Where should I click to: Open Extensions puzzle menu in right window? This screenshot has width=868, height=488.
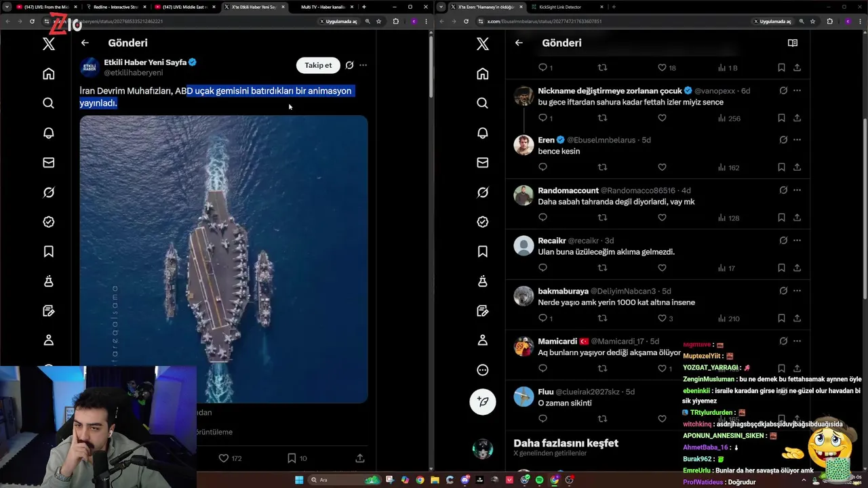[829, 21]
